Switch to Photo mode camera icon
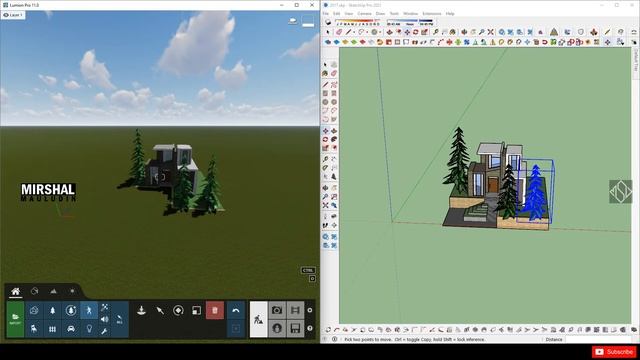This screenshot has width=640, height=360. click(x=277, y=310)
